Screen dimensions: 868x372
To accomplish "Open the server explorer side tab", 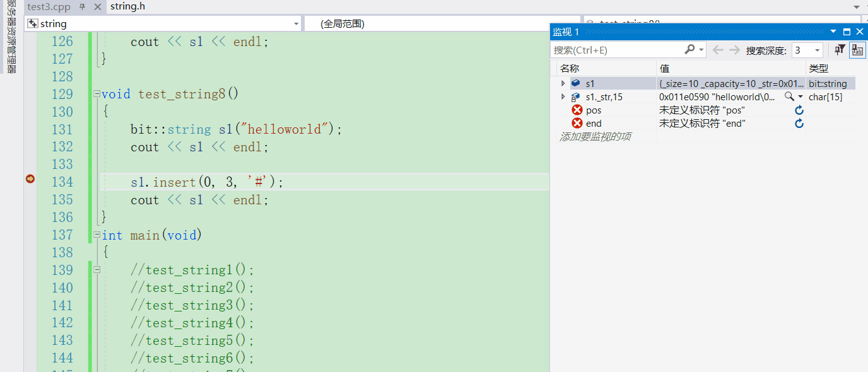I will point(11,38).
